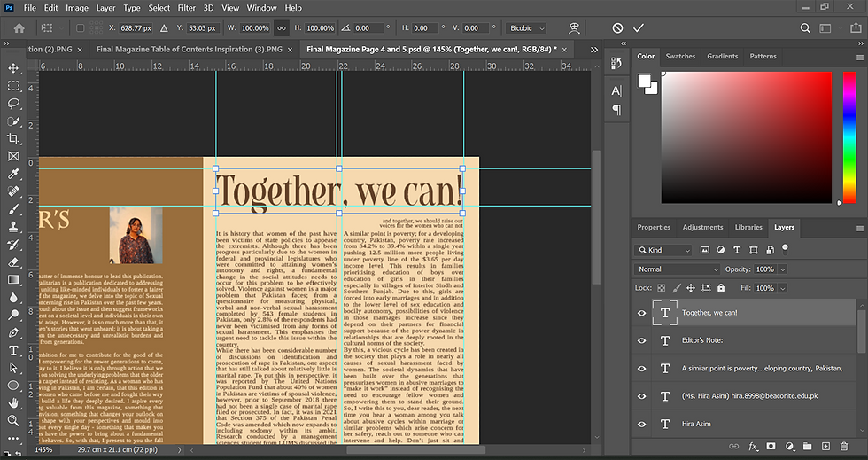868x460 pixels.
Task: Hide the "Editor's Note:" layer
Action: click(642, 340)
